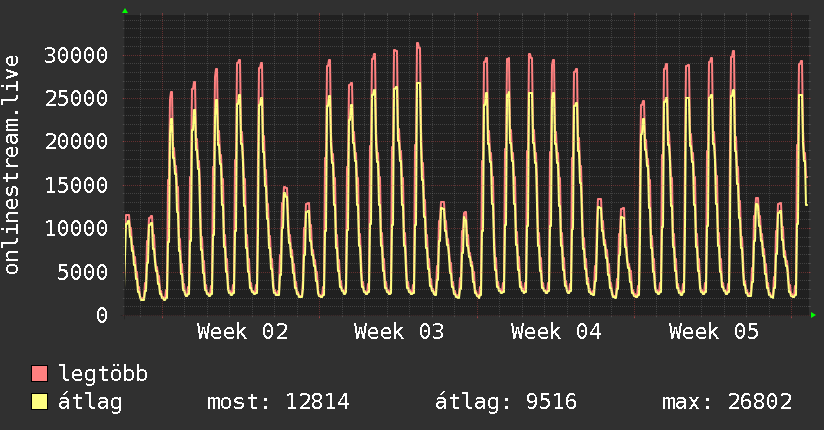Screen dimensions: 824x430
Task: Click the most: 12814 value
Action: [279, 402]
